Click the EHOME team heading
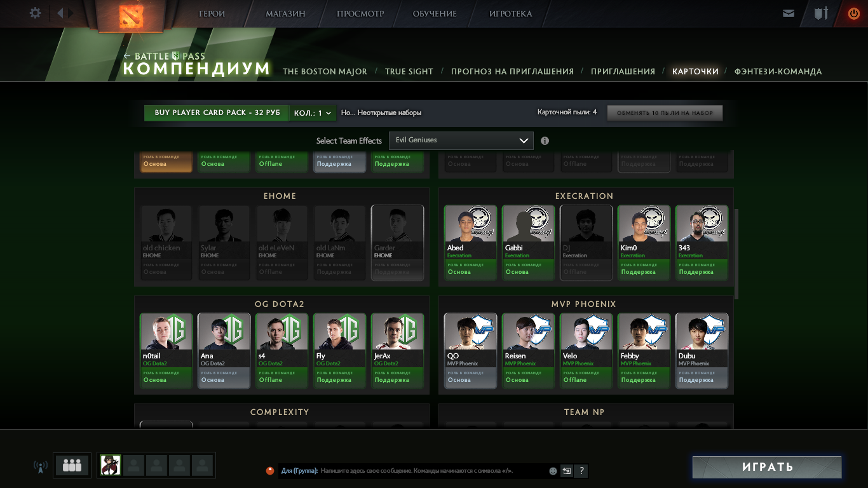 point(280,196)
